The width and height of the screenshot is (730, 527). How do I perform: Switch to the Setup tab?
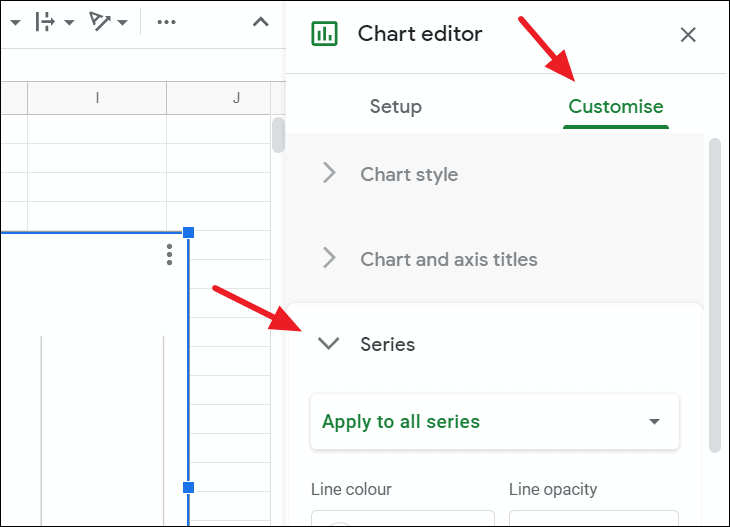(x=396, y=106)
